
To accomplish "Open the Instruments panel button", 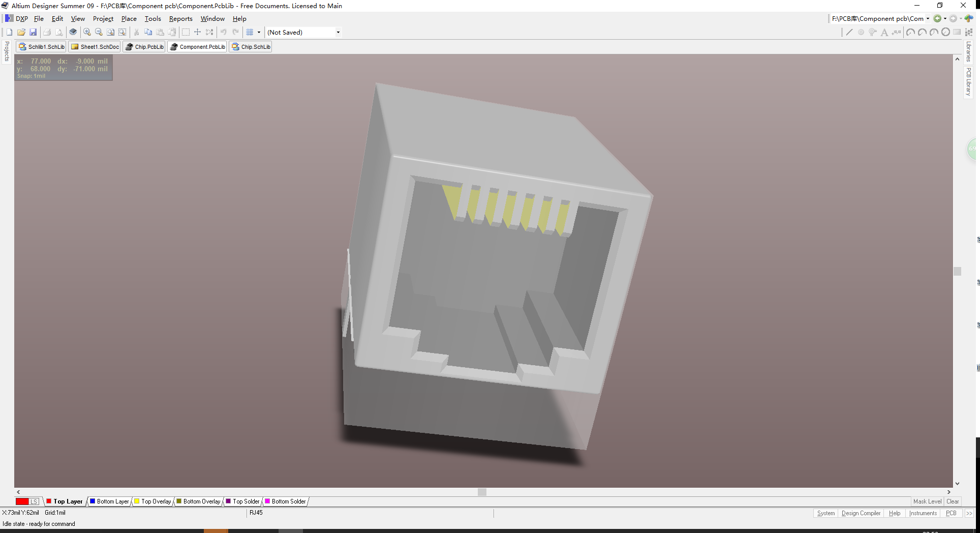I will 923,513.
